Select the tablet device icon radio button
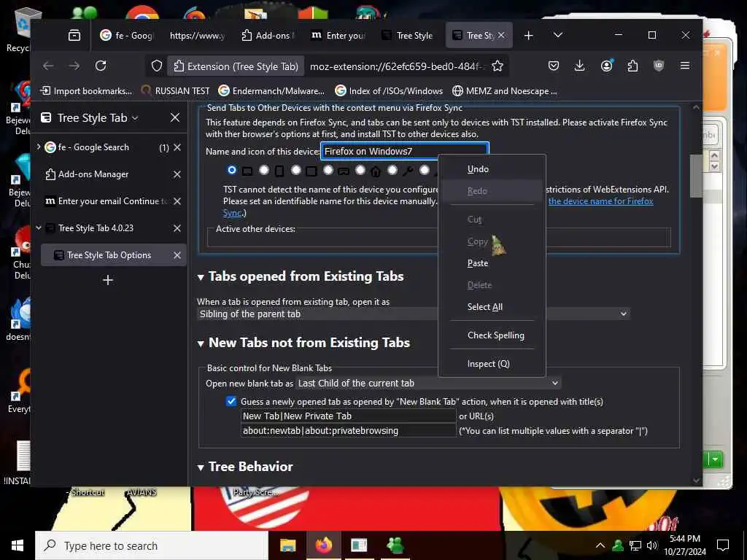 point(296,170)
